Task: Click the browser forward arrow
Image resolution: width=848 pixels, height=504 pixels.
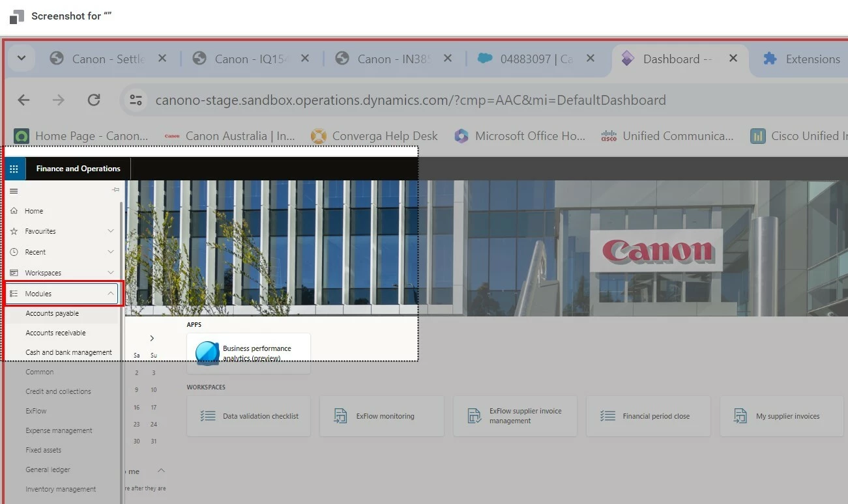Action: pos(59,100)
